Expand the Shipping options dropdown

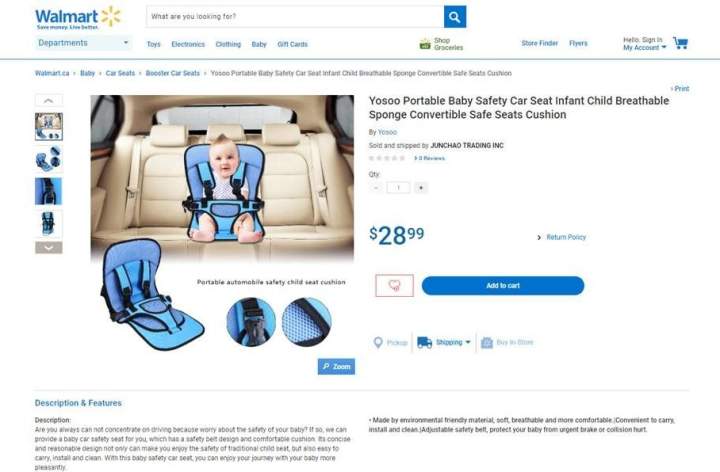coord(444,343)
